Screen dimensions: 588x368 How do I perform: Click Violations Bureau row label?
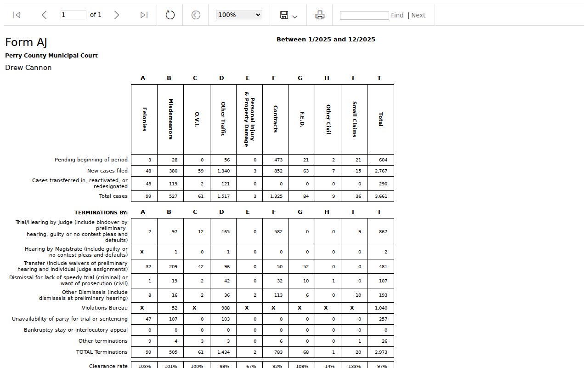tap(105, 308)
